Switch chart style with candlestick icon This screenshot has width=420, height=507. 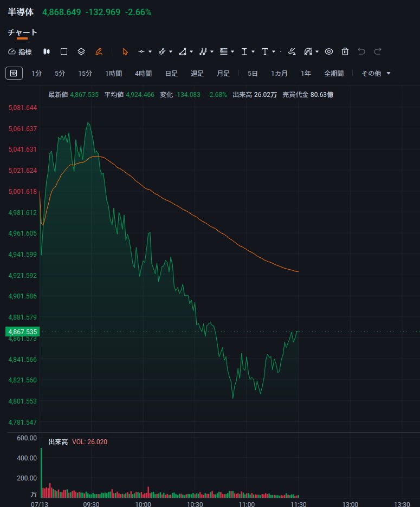(47, 51)
